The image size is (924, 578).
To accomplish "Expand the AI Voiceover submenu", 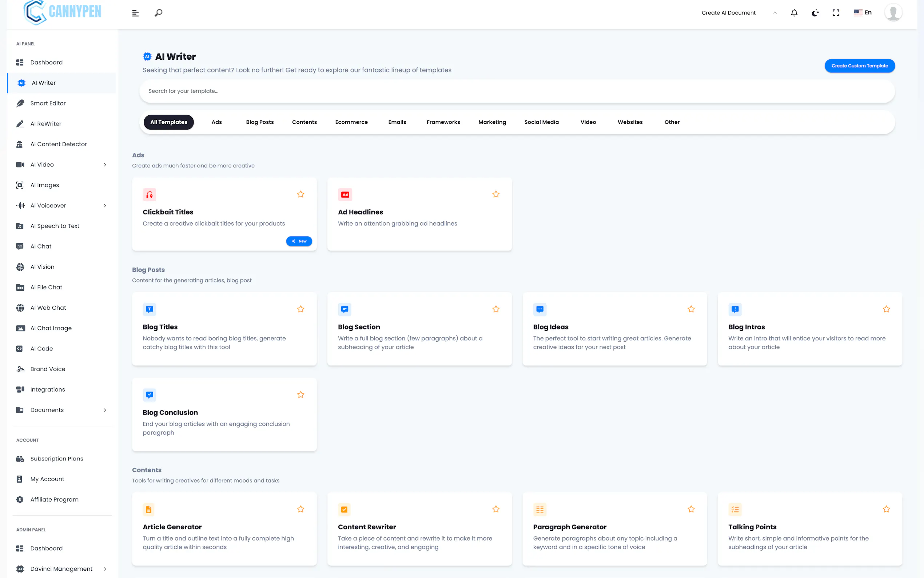I will point(105,206).
